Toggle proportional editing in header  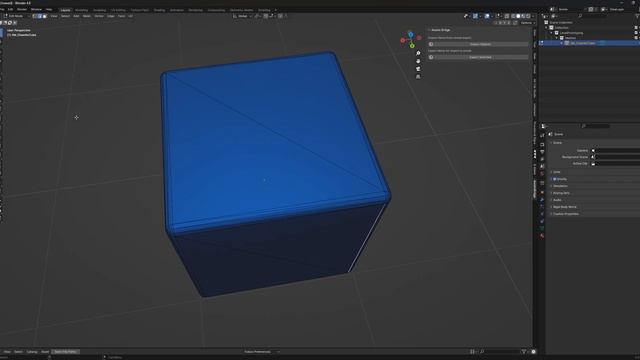pos(280,16)
